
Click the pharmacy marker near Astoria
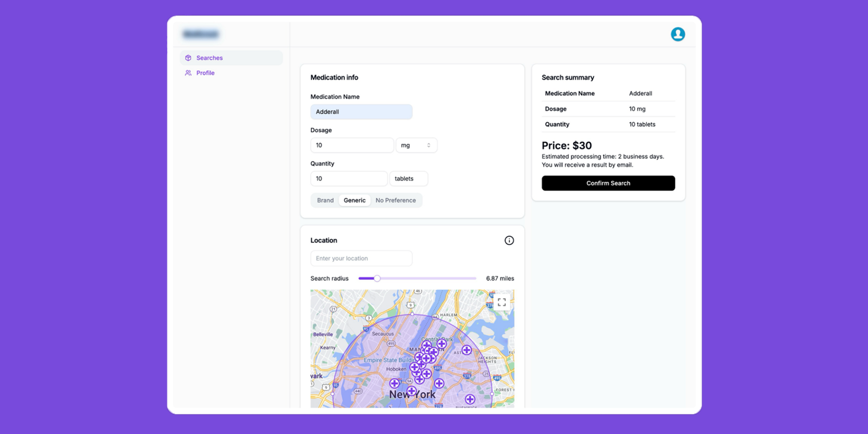click(467, 350)
